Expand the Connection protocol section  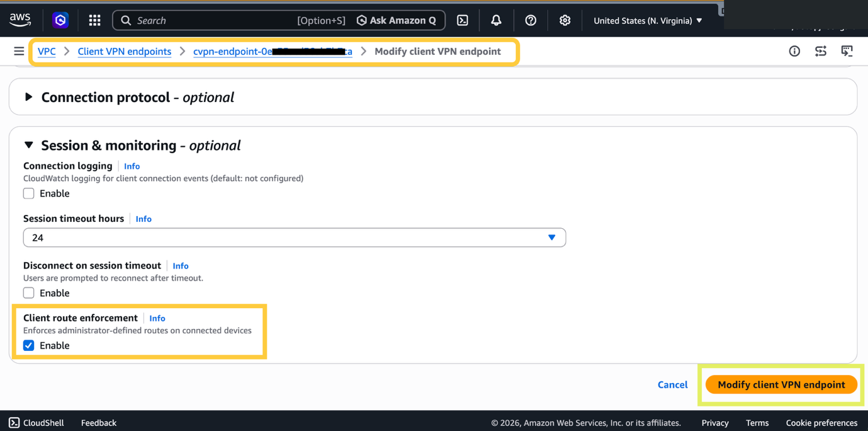pos(28,97)
